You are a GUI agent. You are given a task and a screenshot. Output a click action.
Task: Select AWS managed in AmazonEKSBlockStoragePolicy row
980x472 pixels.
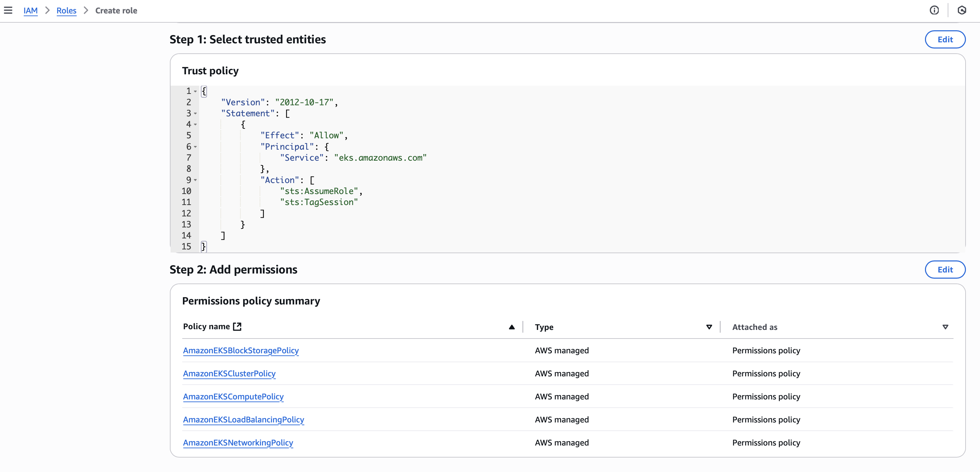[562, 350]
